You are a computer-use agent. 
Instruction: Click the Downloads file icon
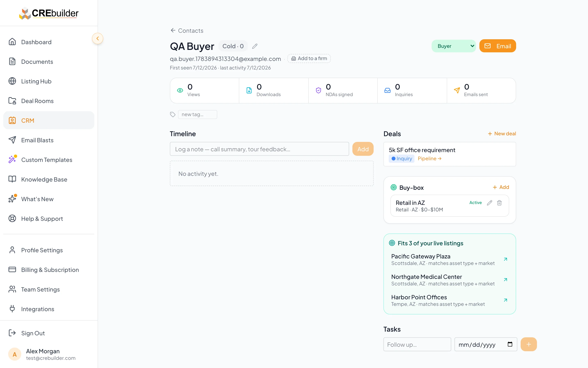(249, 91)
